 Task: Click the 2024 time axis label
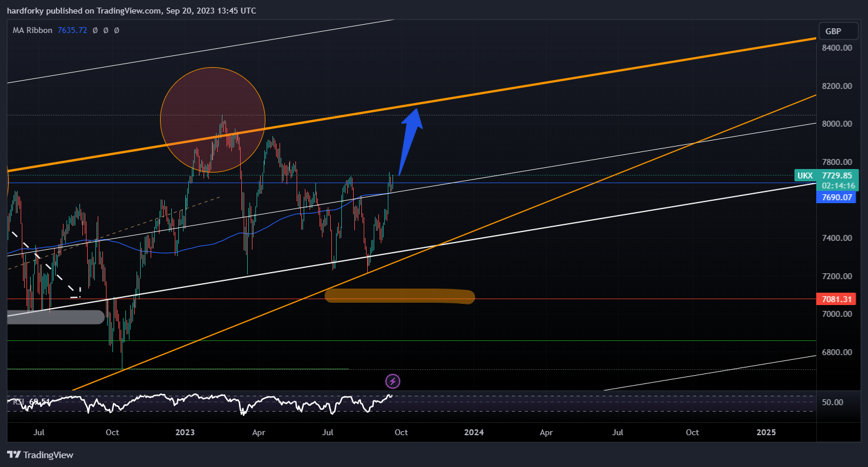pyautogui.click(x=474, y=432)
